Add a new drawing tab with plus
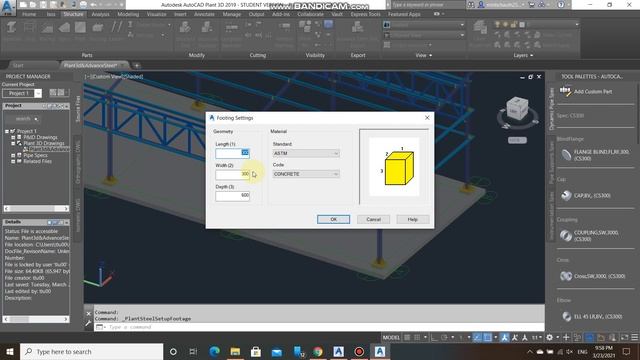 137,65
